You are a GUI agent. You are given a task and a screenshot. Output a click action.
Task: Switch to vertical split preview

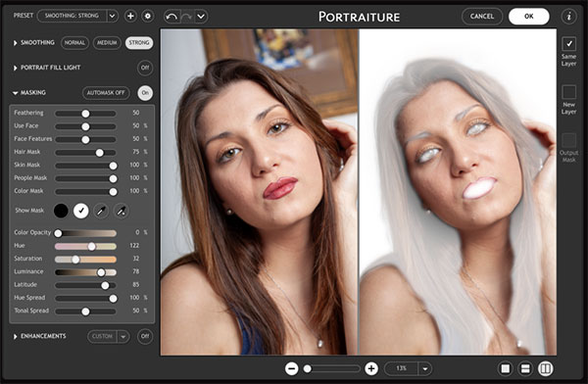click(x=546, y=368)
